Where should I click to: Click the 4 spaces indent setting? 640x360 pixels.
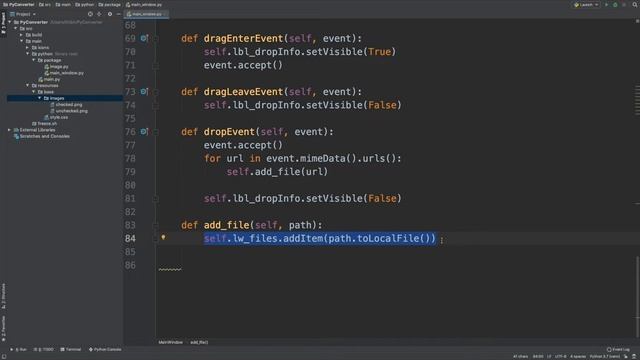tap(578, 356)
